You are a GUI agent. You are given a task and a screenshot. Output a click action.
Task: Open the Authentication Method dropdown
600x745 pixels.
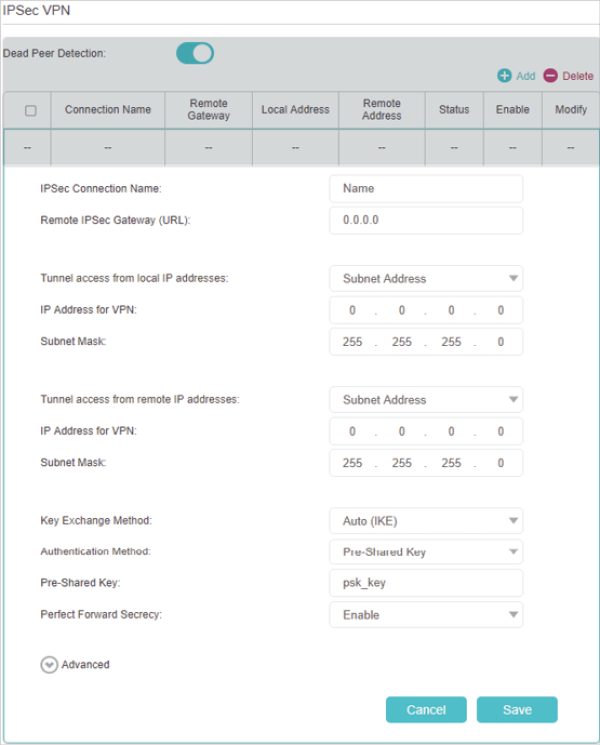426,552
